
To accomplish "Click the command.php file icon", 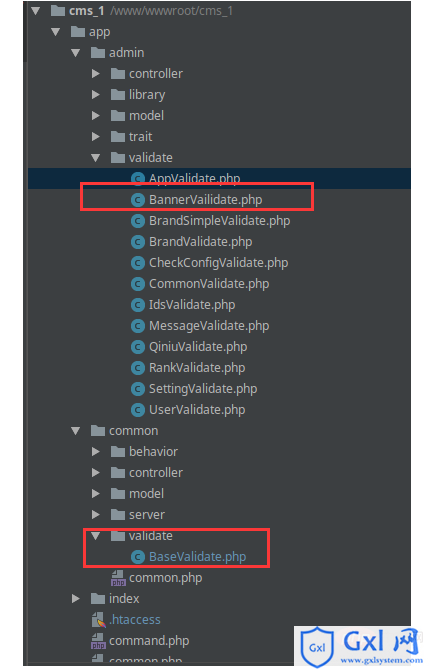I will pyautogui.click(x=98, y=641).
